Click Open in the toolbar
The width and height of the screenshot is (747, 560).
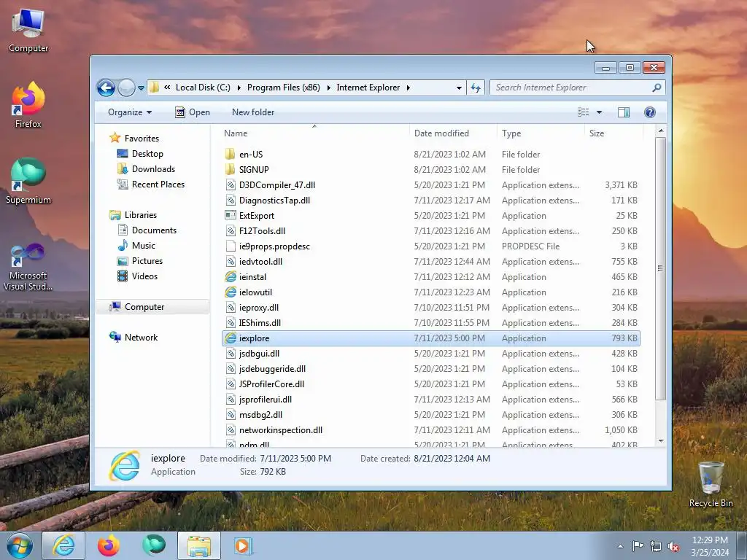coord(193,112)
